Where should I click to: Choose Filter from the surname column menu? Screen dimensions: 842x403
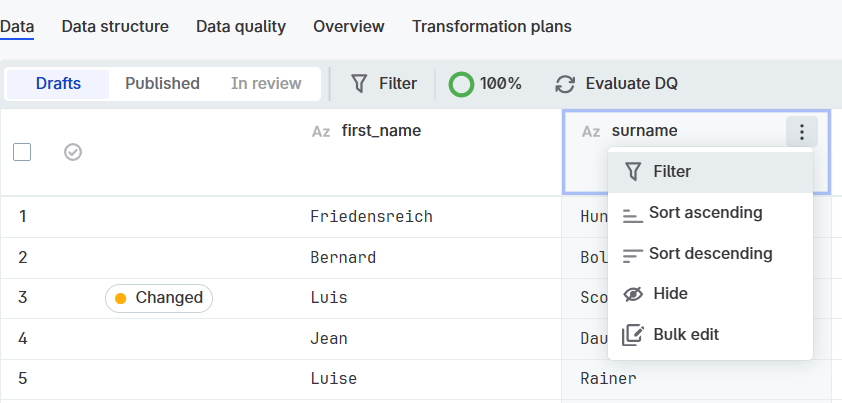pyautogui.click(x=710, y=172)
